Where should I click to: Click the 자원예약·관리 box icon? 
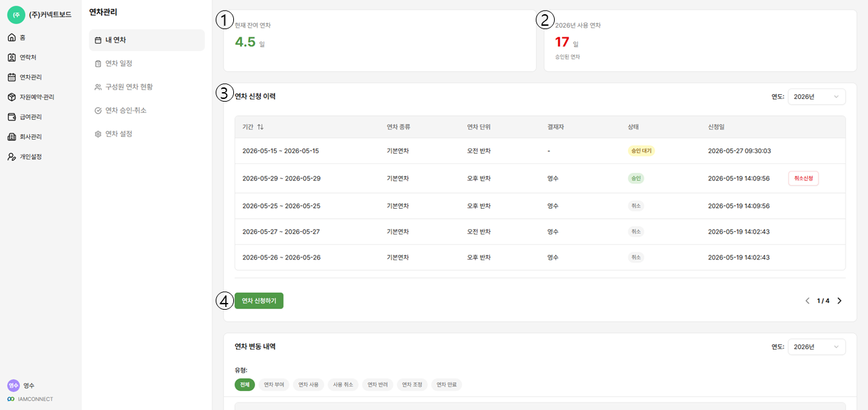[12, 97]
